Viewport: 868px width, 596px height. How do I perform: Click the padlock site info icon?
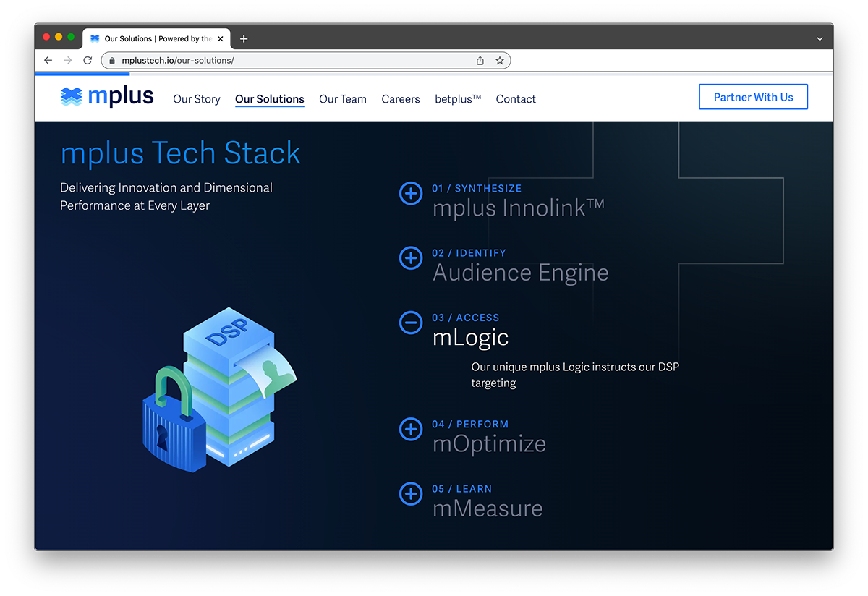click(x=111, y=61)
